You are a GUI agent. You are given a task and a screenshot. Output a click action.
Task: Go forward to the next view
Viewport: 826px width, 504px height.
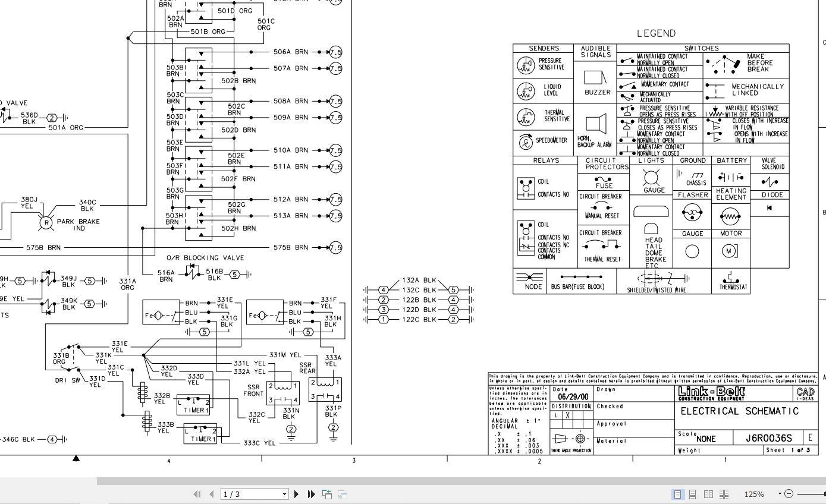[x=341, y=493]
